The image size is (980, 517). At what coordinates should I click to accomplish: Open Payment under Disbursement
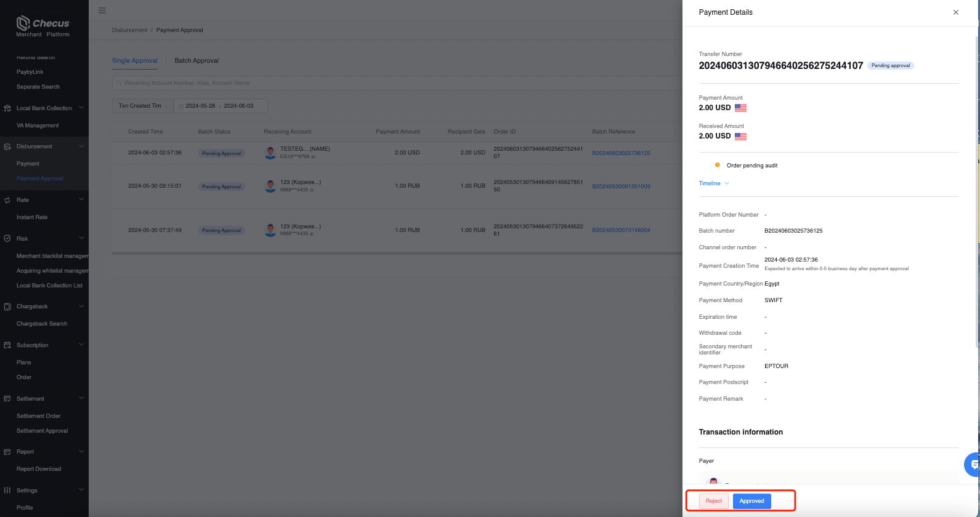[28, 164]
